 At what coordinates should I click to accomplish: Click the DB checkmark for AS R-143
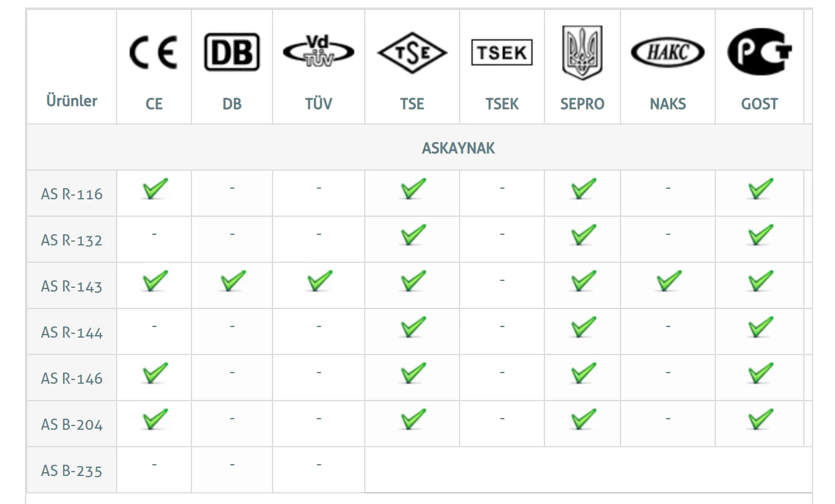pos(233,280)
